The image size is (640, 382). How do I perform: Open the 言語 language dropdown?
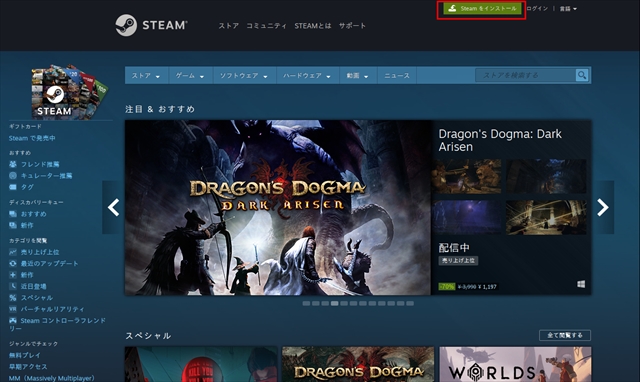coord(568,9)
